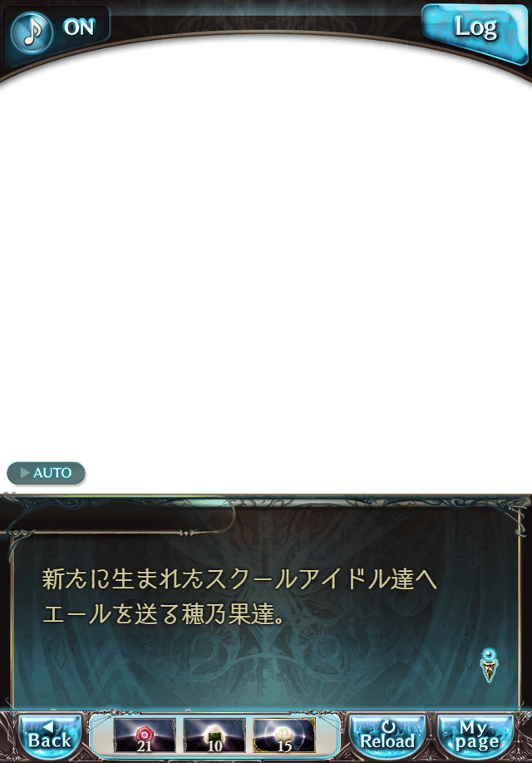Click the dialogue line エールを送る穂乃果達。
532x763 pixels.
click(x=164, y=614)
